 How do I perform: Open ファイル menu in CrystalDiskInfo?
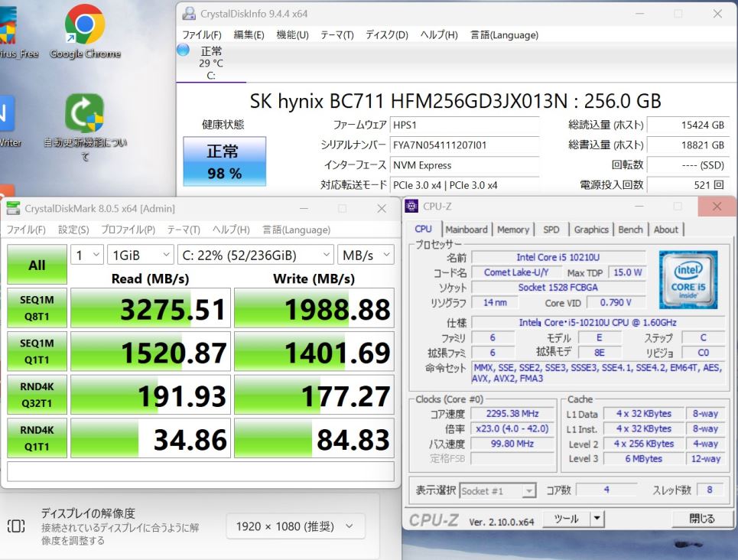(x=202, y=35)
